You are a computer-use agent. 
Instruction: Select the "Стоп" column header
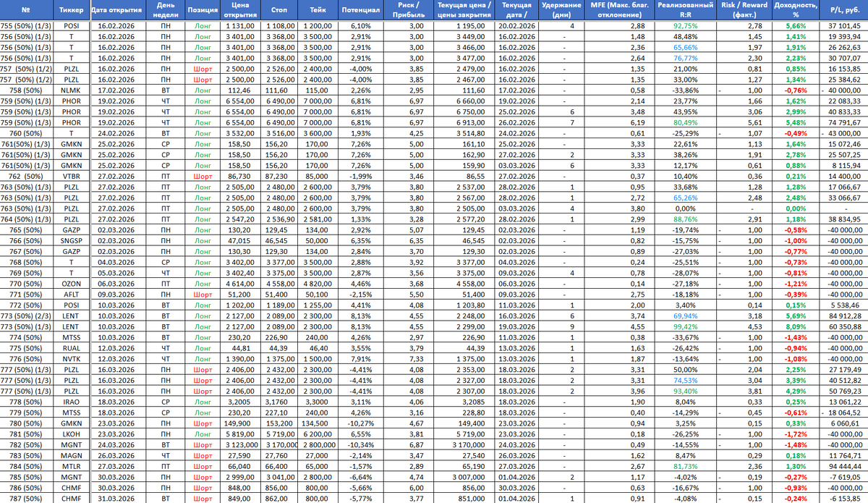click(278, 11)
